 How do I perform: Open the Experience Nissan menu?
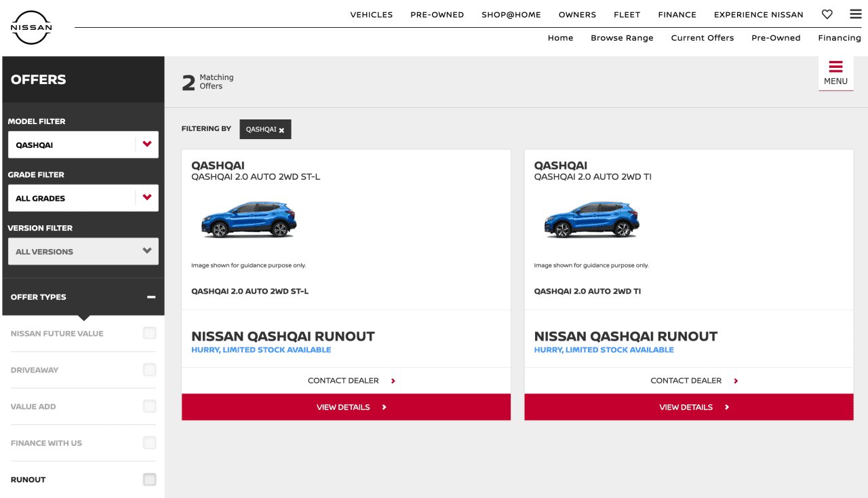point(759,15)
